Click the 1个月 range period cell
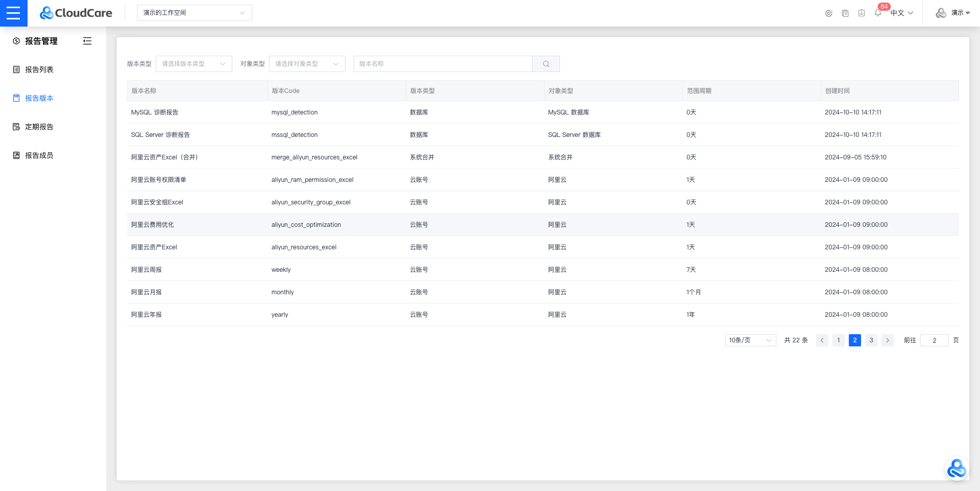 pos(694,292)
